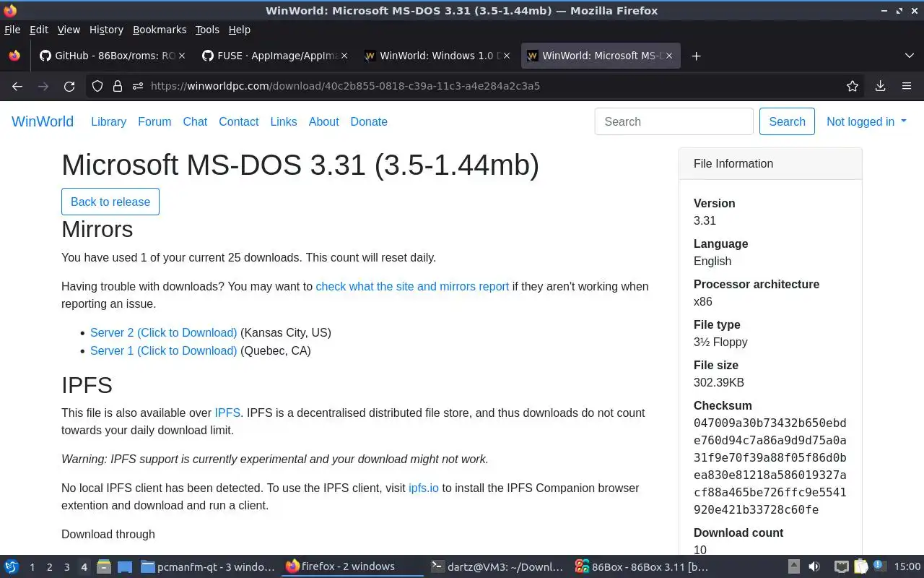924x578 pixels.
Task: Open the volume speaker tray icon
Action: tap(814, 566)
